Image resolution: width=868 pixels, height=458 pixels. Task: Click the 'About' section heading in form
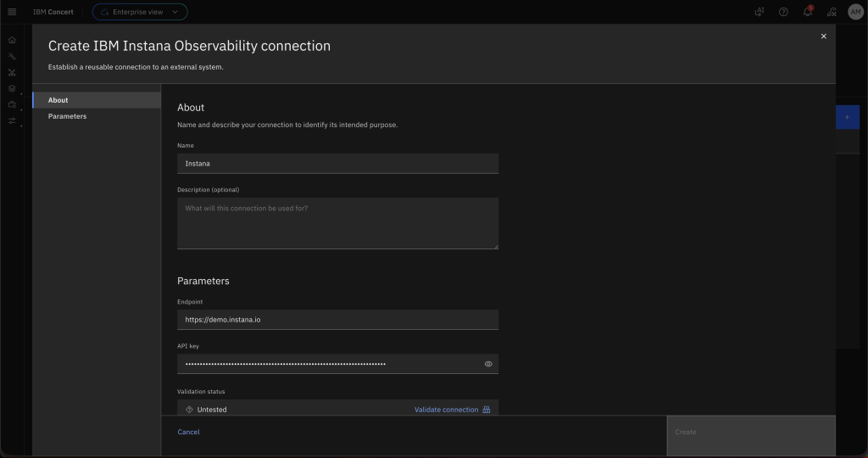pyautogui.click(x=191, y=108)
